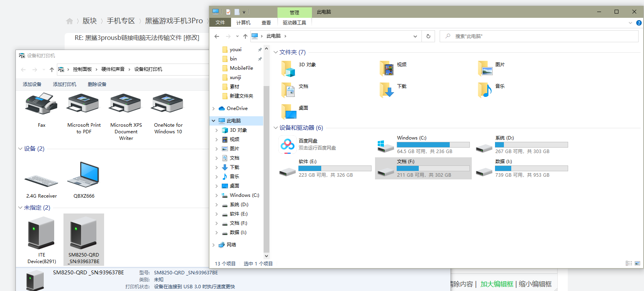Click the 搜索"此电脑" search field
Image resolution: width=644 pixels, height=291 pixels.
click(x=539, y=36)
